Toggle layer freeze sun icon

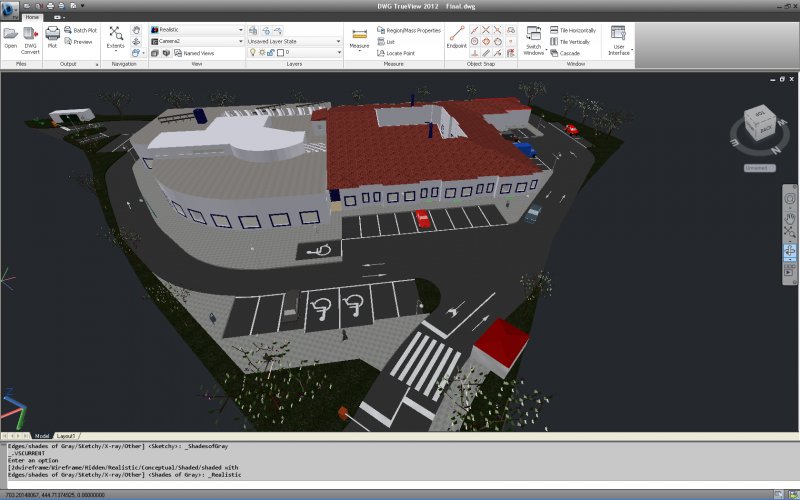point(262,53)
